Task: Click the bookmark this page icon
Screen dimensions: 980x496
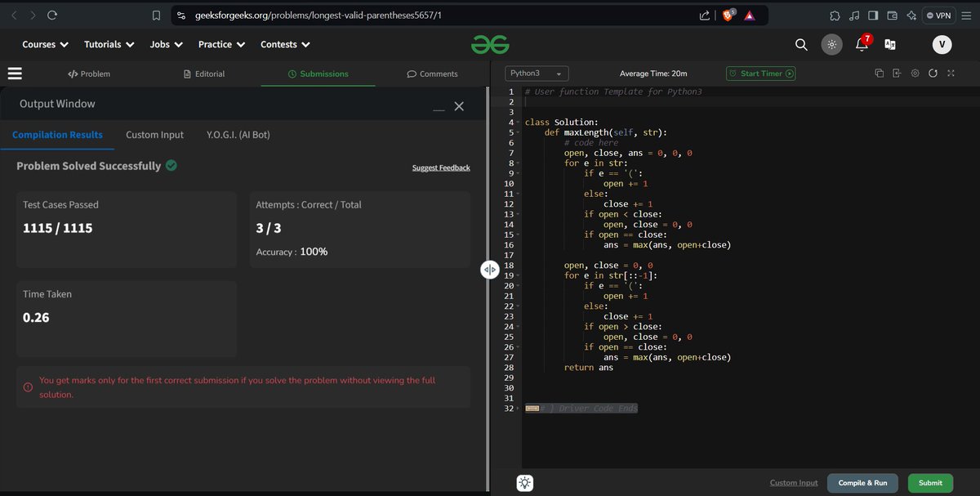Action: click(156, 16)
